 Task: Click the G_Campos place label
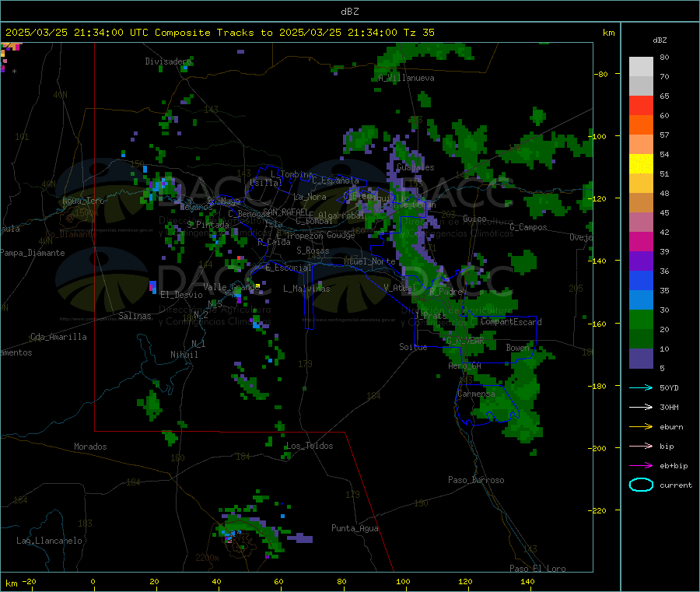(x=528, y=227)
